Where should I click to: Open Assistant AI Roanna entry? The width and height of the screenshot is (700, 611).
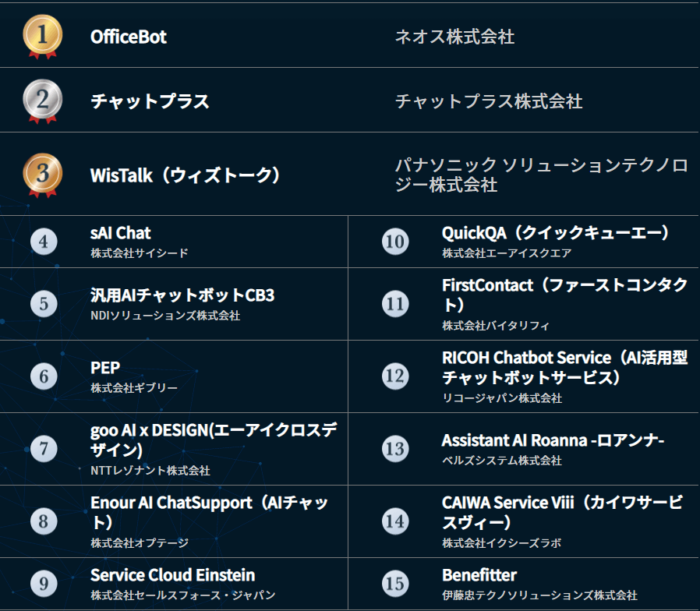point(553,440)
